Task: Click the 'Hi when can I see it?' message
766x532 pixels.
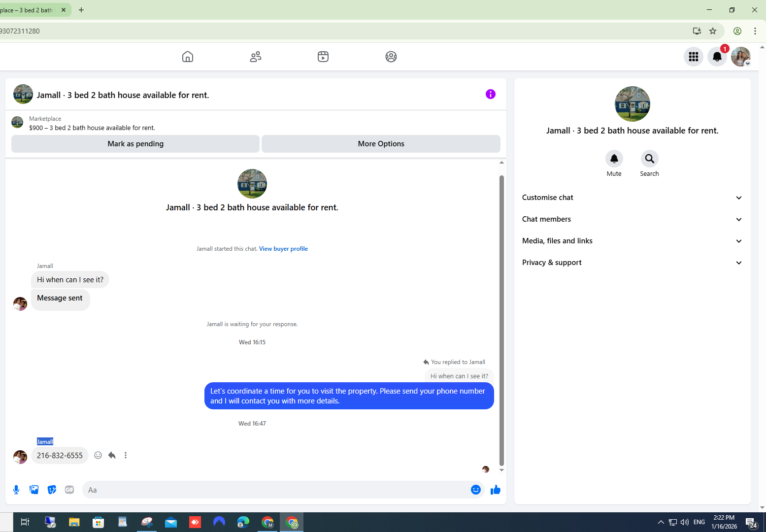Action: tap(70, 280)
